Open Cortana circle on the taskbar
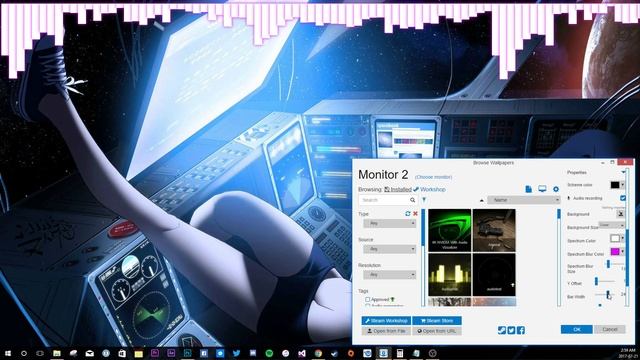 24,353
